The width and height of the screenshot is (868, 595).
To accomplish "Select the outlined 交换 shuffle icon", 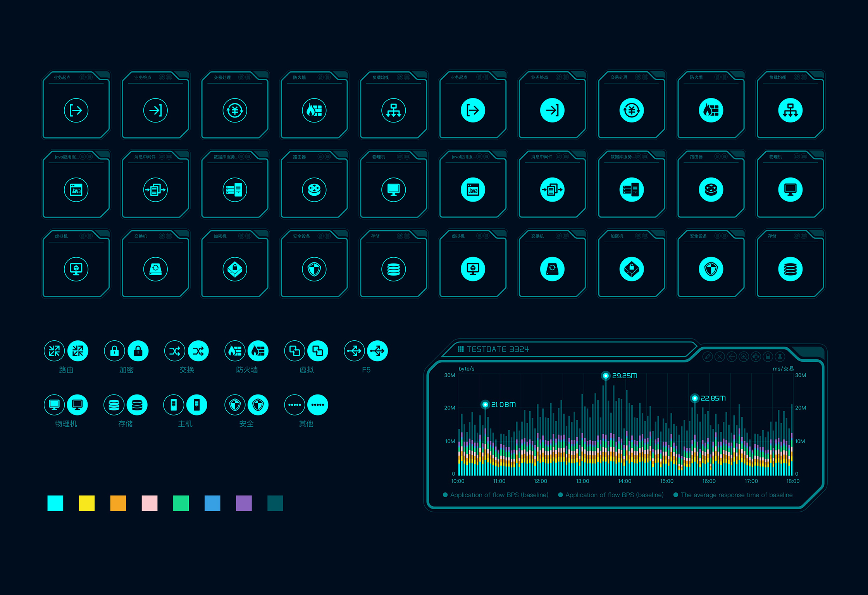I will [175, 351].
